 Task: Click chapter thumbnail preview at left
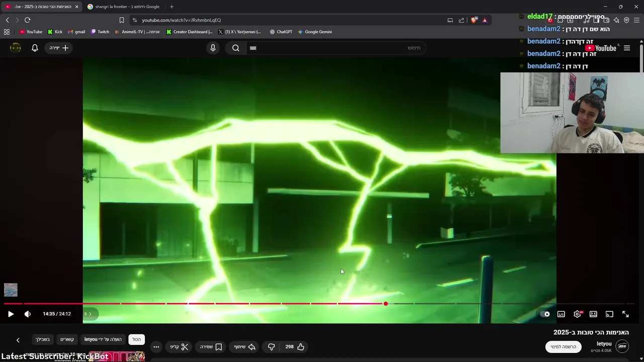pyautogui.click(x=11, y=290)
